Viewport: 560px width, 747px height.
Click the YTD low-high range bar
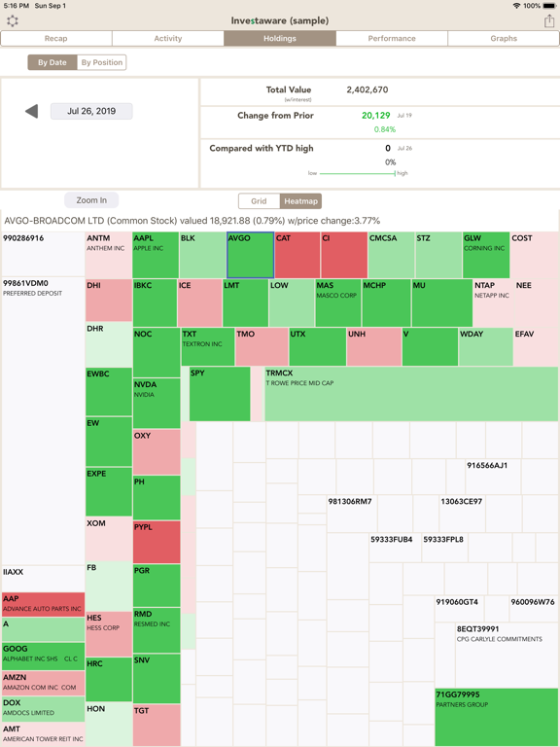tap(358, 173)
